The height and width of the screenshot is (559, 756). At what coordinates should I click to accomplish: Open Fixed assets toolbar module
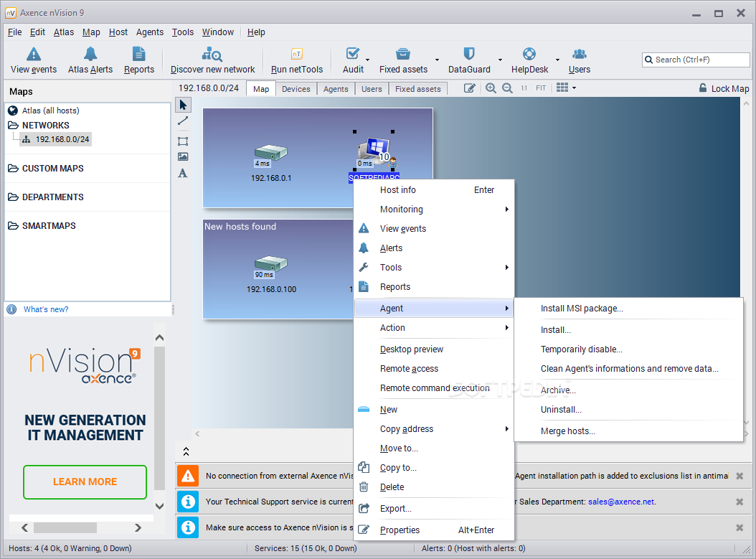(x=403, y=60)
